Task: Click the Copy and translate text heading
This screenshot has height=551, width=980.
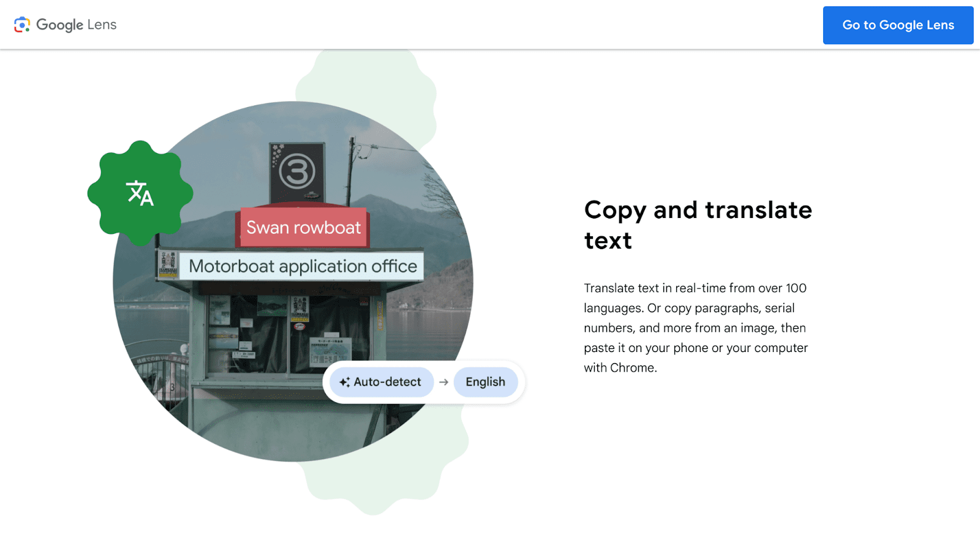Action: (698, 225)
